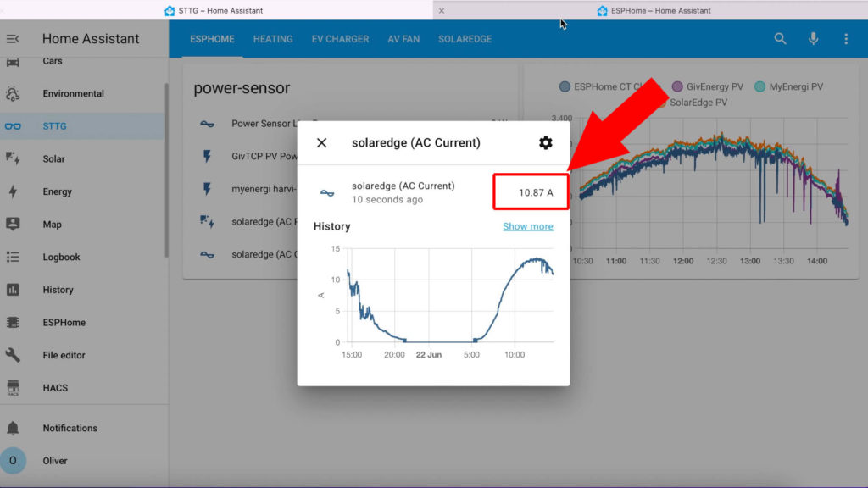Click the Solar sidebar label
The width and height of the screenshot is (868, 488).
(x=53, y=158)
